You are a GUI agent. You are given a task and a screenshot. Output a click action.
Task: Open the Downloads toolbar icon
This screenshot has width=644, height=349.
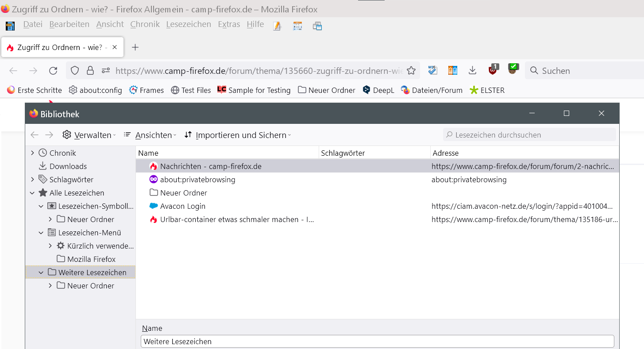click(472, 70)
